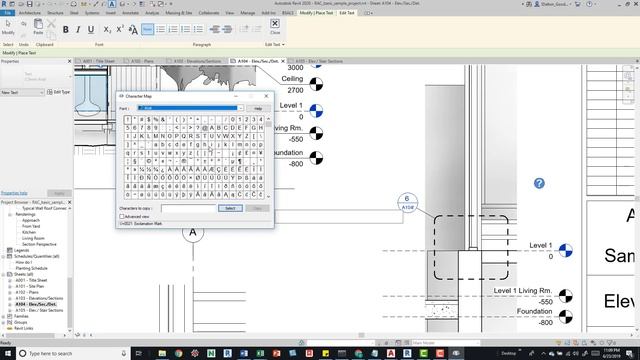Click the Save icon in quick access toolbar
This screenshot has width=640, height=360.
click(29, 4)
